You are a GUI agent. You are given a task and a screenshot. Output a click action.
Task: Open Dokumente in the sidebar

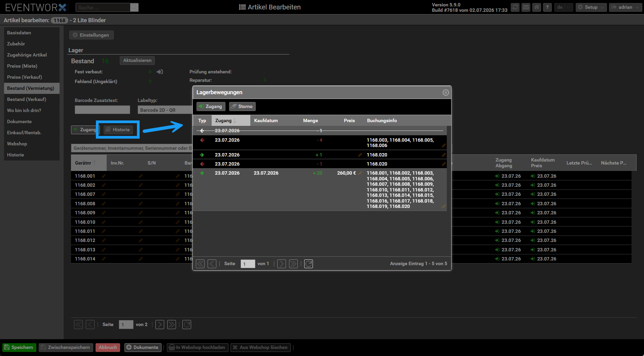click(32, 121)
